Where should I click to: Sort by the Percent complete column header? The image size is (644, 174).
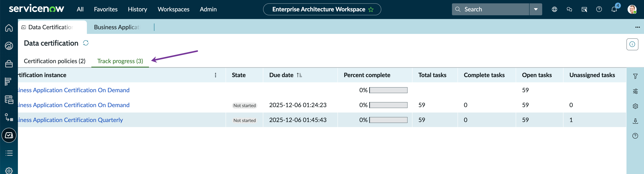[367, 75]
